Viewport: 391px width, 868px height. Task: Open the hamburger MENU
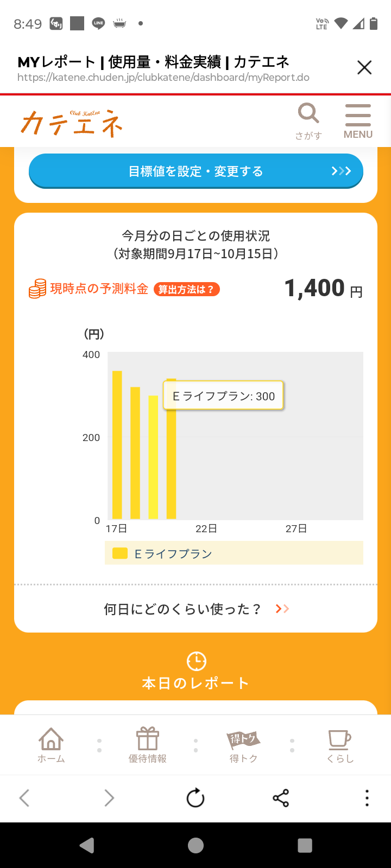coord(358,121)
